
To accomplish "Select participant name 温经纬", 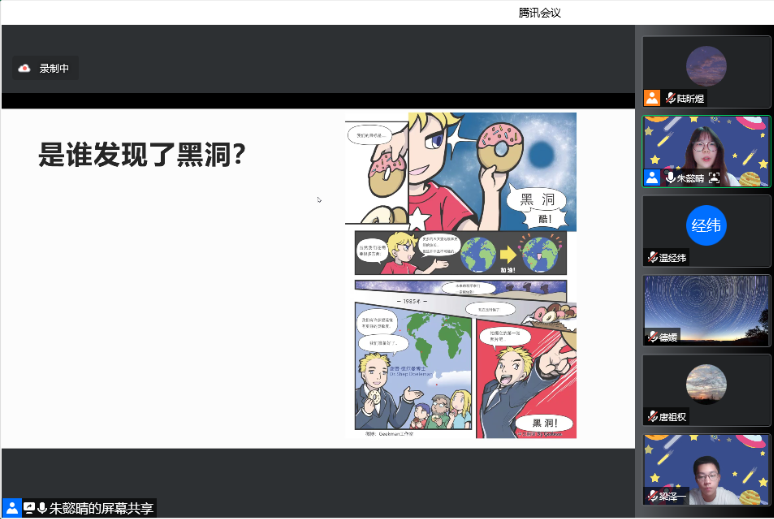I will coord(672,258).
